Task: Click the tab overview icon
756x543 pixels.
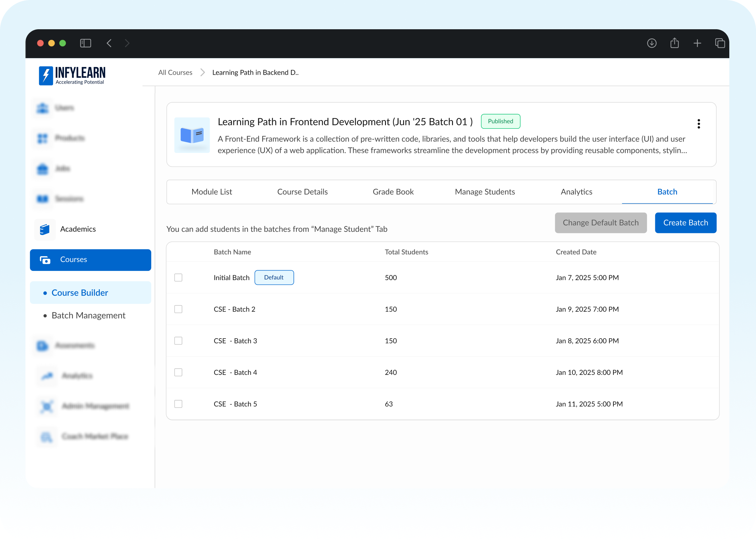Action: point(720,43)
